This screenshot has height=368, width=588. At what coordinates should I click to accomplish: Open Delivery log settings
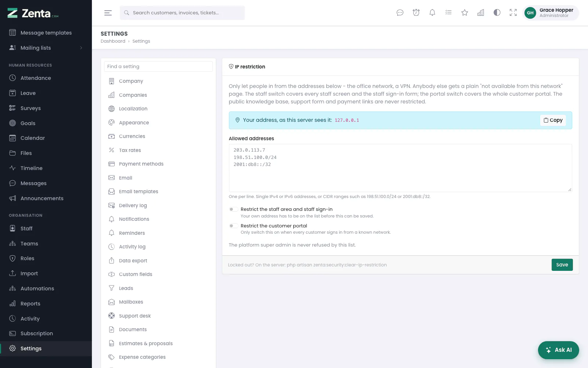pos(158,205)
